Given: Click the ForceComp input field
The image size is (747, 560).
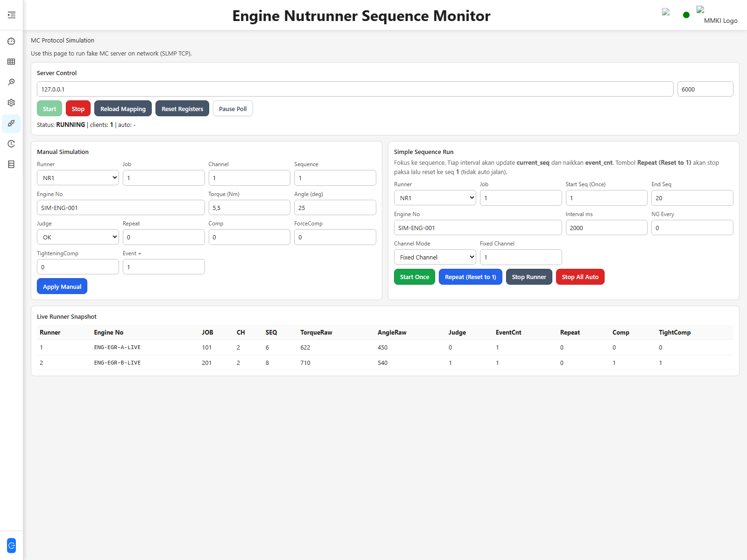Looking at the screenshot, I should (335, 237).
